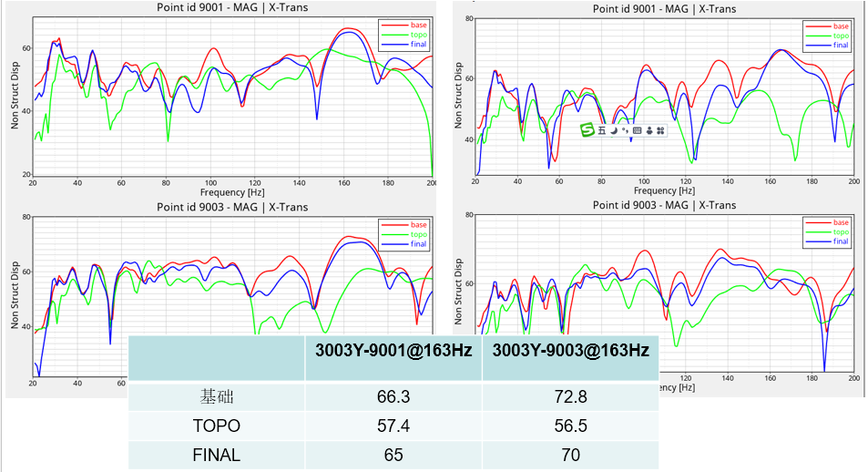Open the IME toolbox grid icon
This screenshot has width=868, height=472.
660,130
